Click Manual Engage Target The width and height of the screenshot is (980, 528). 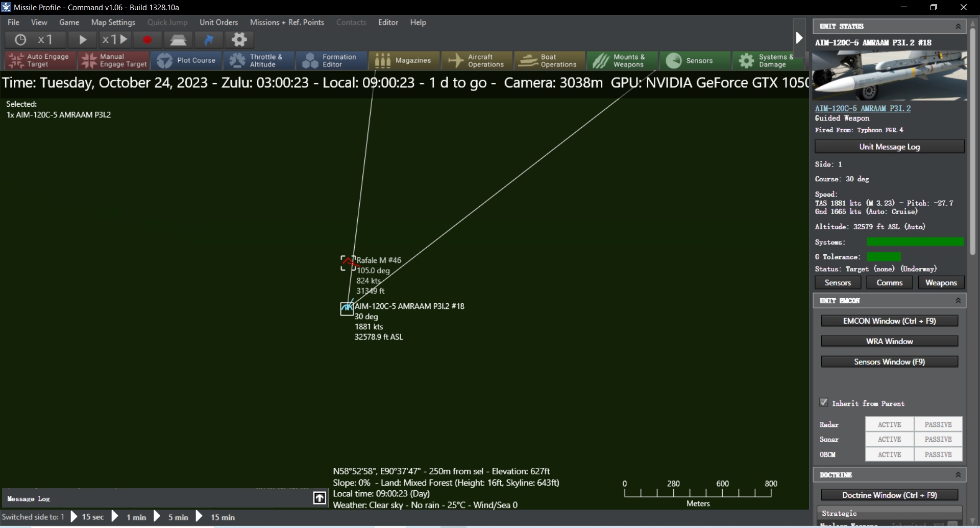tap(113, 60)
